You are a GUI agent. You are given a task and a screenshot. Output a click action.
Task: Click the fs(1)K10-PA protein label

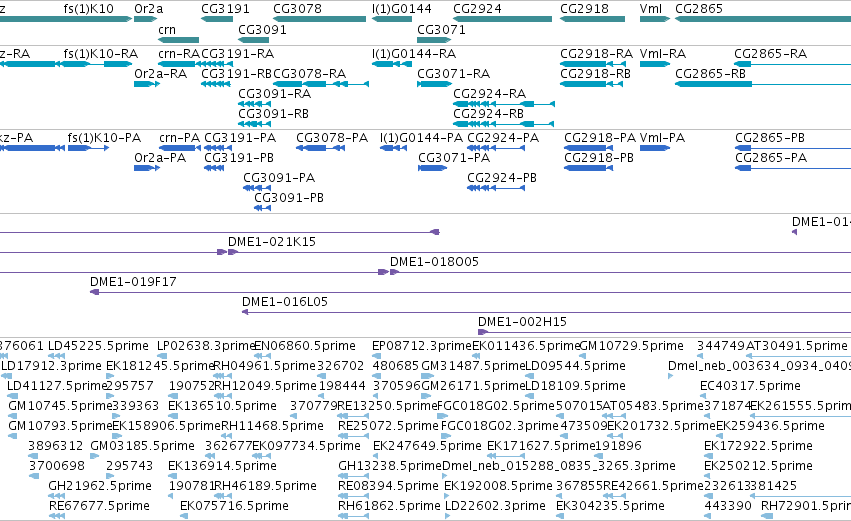coord(104,138)
